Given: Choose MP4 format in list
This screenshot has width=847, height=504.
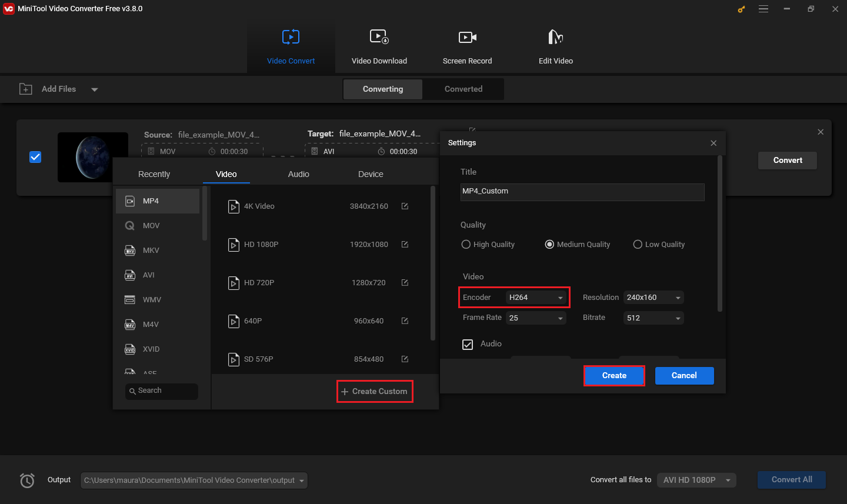Looking at the screenshot, I should coord(158,201).
